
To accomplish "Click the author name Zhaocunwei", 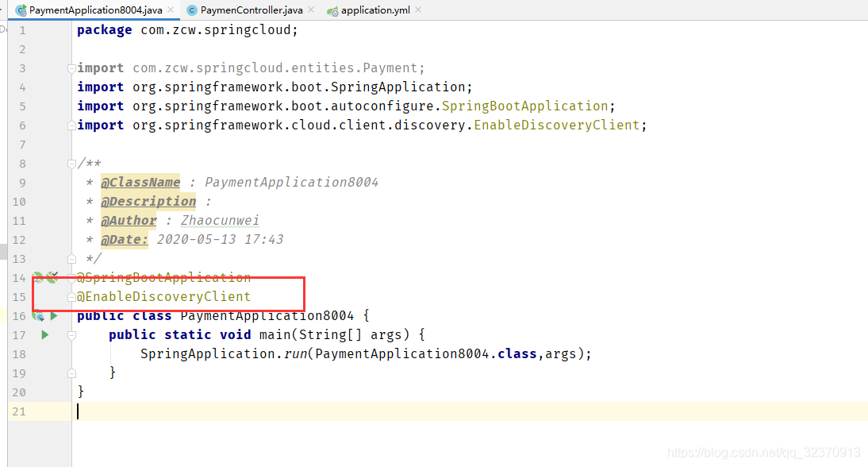I will click(x=221, y=221).
